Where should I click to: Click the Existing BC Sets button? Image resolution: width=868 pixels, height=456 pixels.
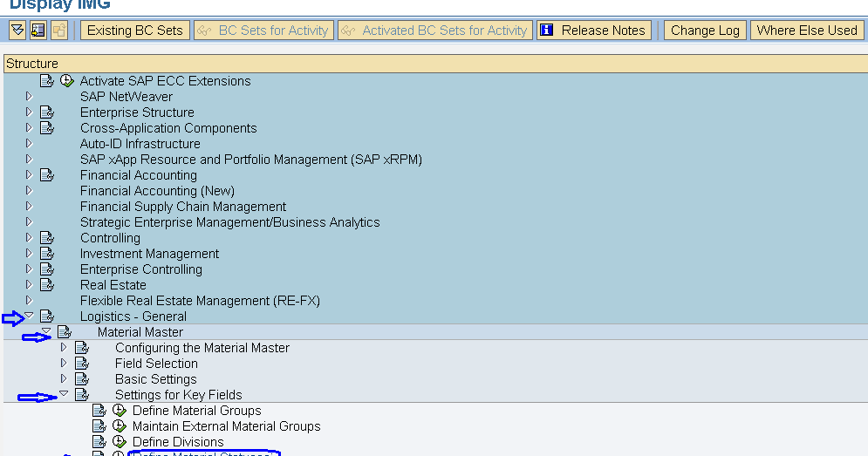[x=135, y=30]
